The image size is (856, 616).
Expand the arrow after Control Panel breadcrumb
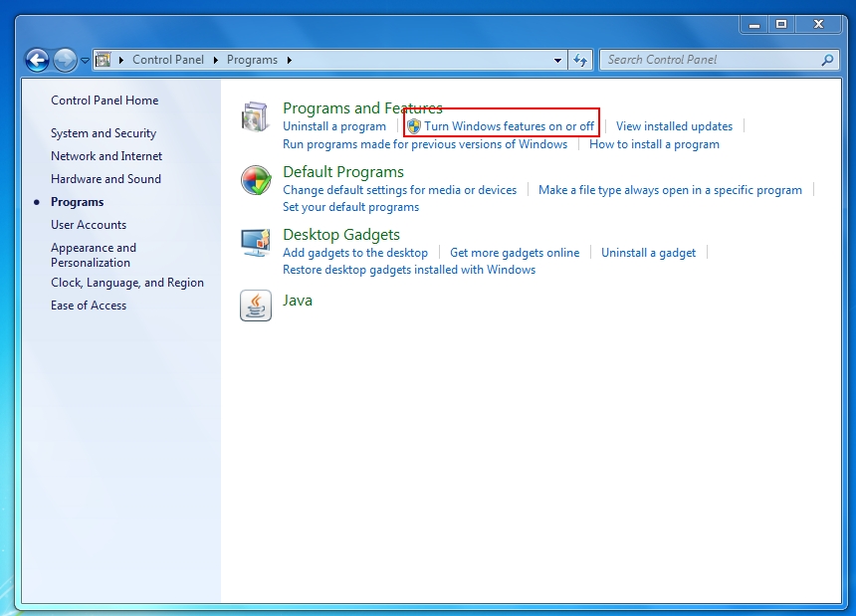point(216,60)
